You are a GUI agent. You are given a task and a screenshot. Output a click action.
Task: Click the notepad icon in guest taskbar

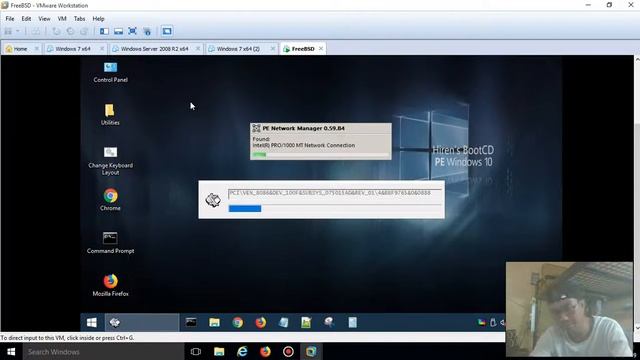pos(283,322)
